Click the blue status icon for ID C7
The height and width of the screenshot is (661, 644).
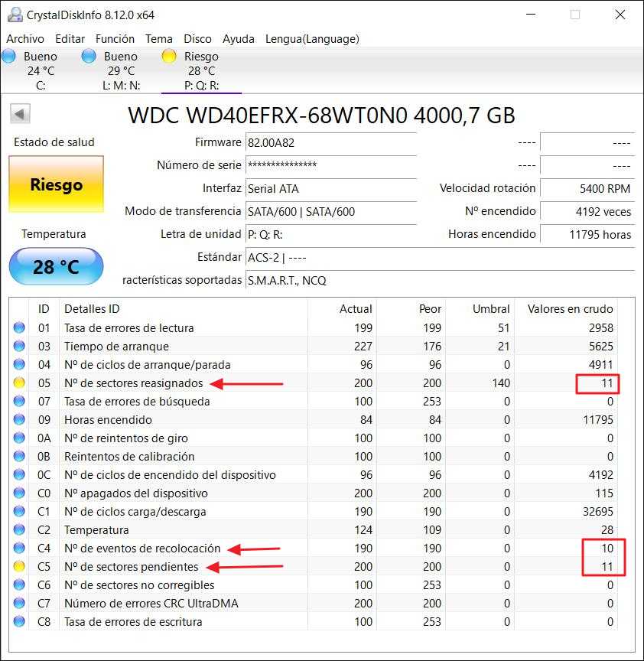tap(19, 603)
